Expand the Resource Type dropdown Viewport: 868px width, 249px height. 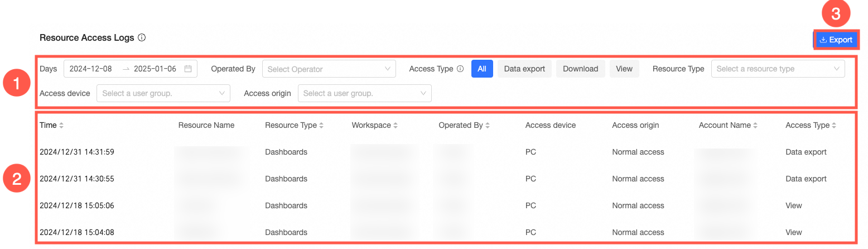point(778,69)
